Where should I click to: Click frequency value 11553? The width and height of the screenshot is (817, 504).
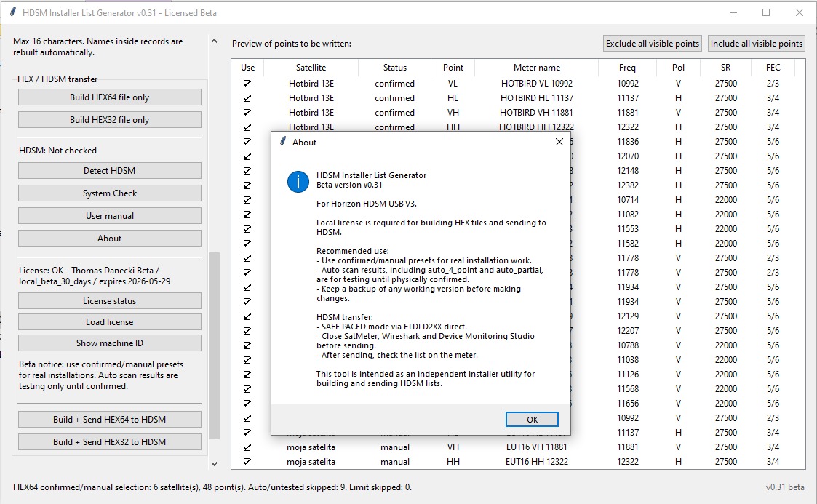pyautogui.click(x=628, y=229)
